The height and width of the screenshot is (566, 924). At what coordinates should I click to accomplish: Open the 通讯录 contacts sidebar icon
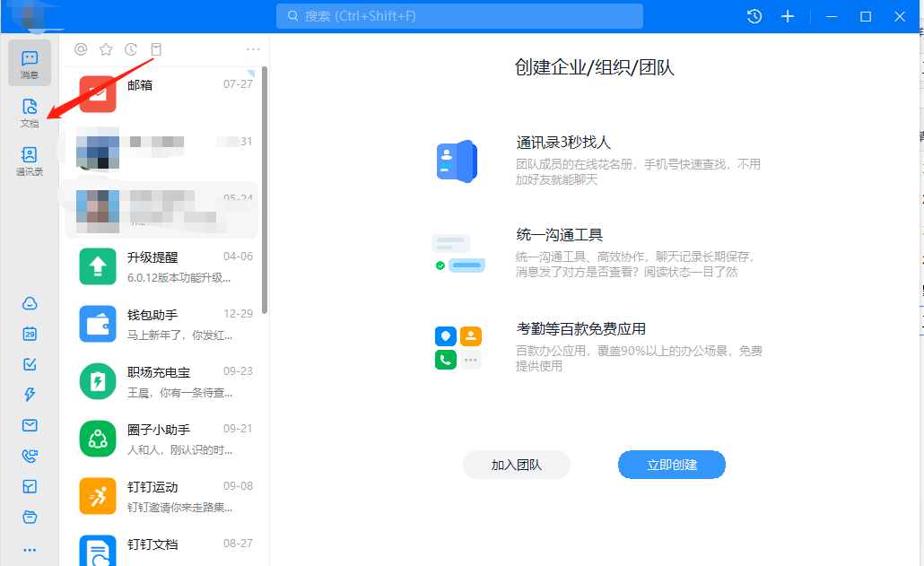click(x=30, y=161)
